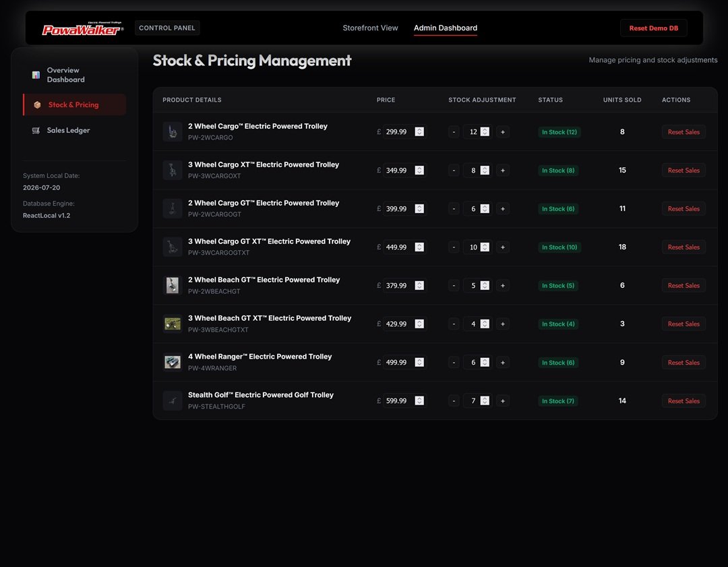Click price field showing 499.99
The width and height of the screenshot is (728, 567).
[x=404, y=362]
